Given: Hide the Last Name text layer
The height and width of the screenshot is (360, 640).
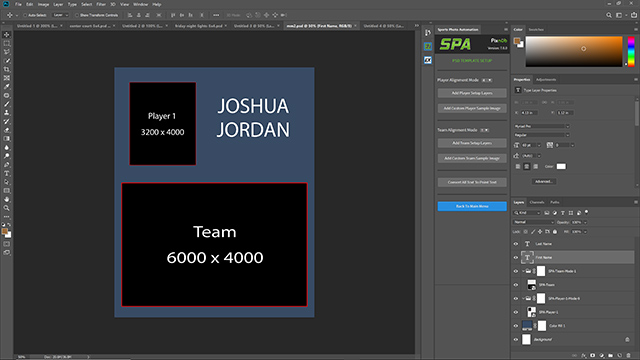Looking at the screenshot, I should pos(516,244).
